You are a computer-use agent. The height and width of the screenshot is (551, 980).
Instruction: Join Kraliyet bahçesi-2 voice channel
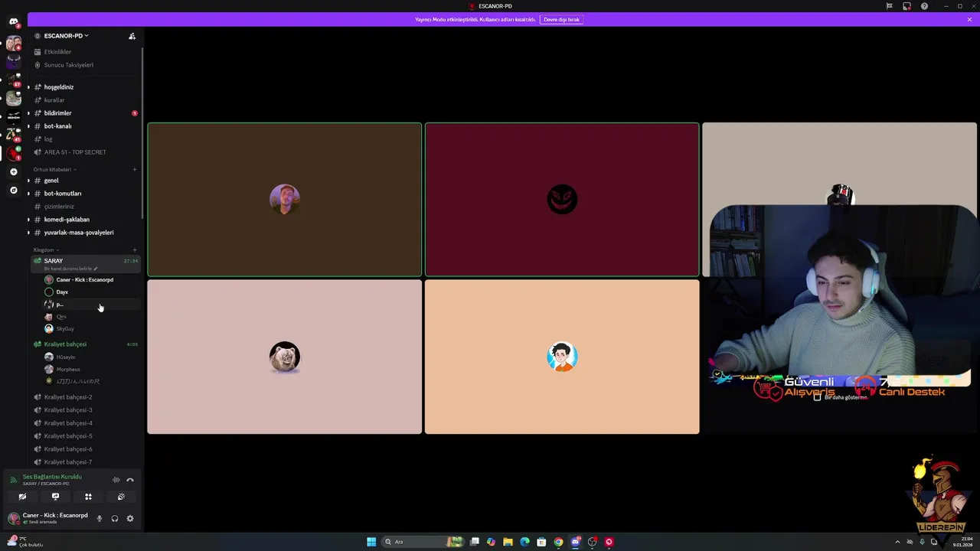tap(68, 397)
